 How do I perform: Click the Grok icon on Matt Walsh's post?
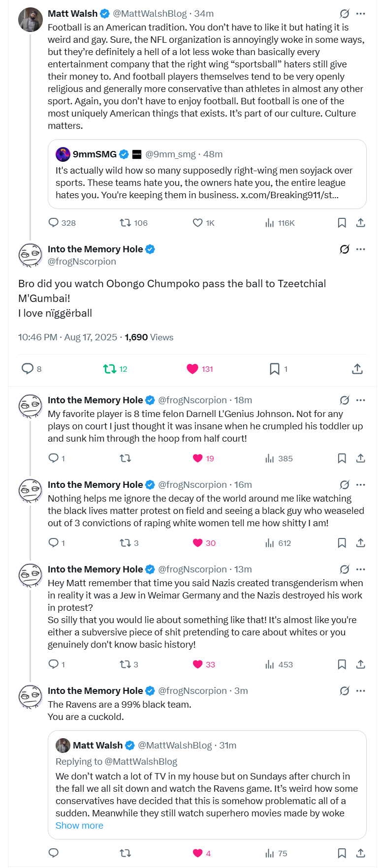point(345,13)
